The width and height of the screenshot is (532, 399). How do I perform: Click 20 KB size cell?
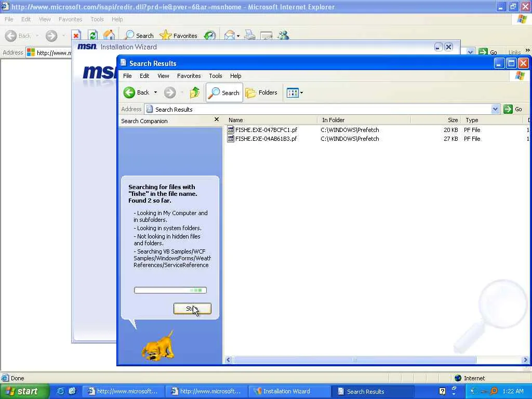[x=450, y=129]
